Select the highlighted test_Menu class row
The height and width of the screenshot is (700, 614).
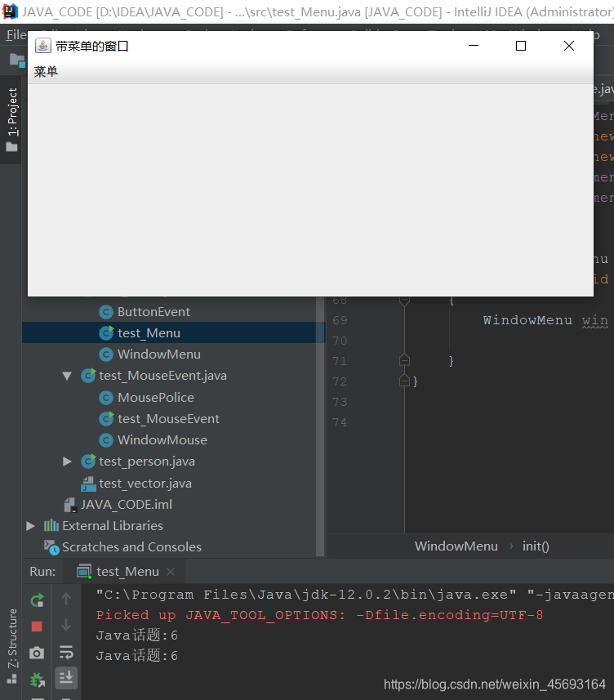tap(174, 333)
